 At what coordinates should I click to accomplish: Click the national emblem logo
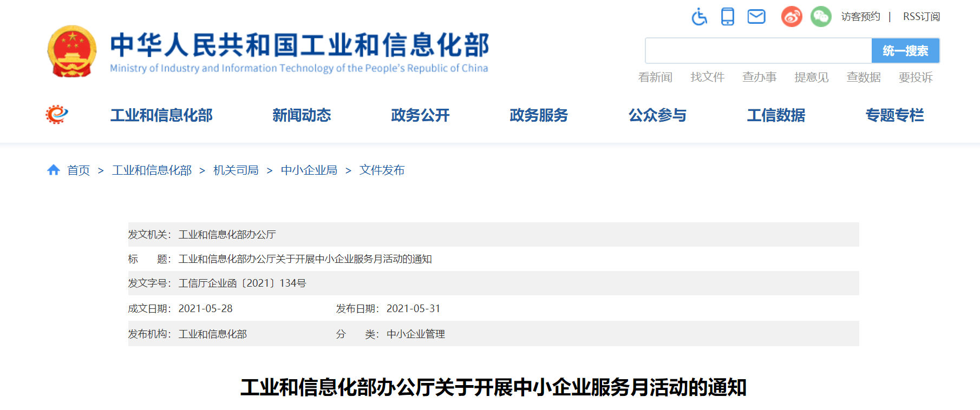point(72,51)
